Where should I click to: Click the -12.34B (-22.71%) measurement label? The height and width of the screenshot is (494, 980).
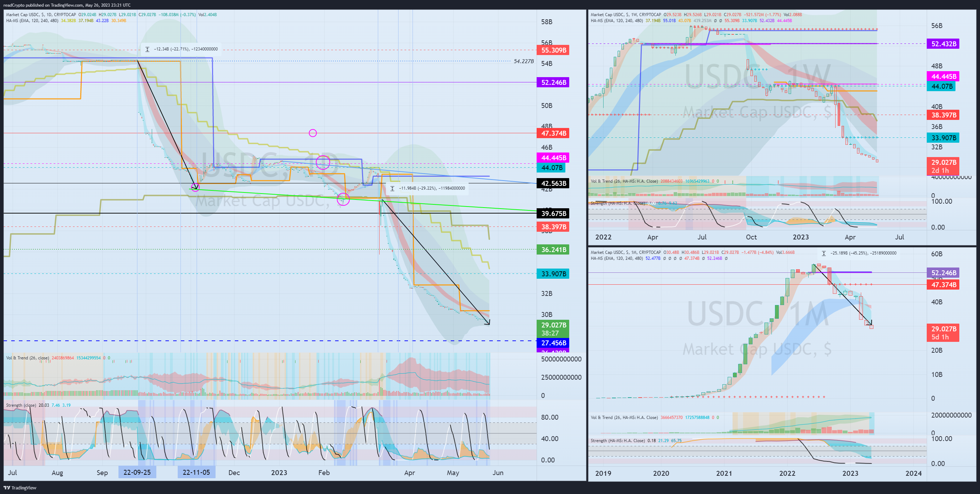point(182,49)
